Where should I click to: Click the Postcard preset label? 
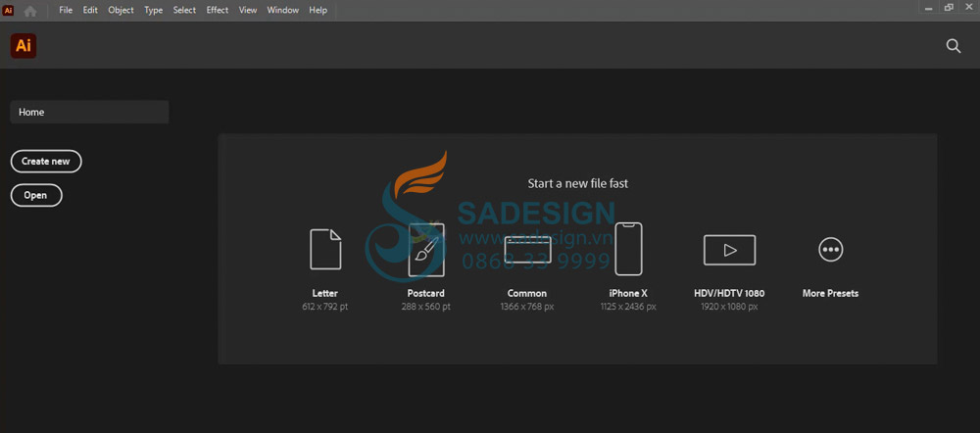pyautogui.click(x=425, y=293)
